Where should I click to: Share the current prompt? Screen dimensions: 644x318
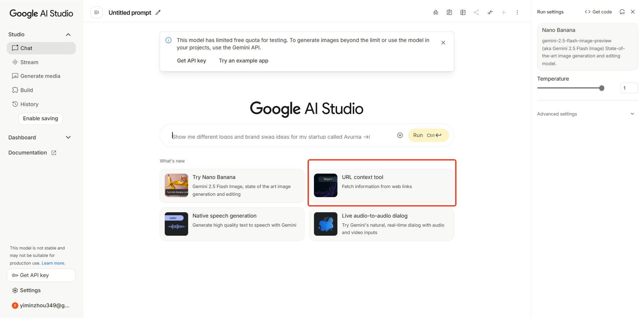click(x=476, y=12)
